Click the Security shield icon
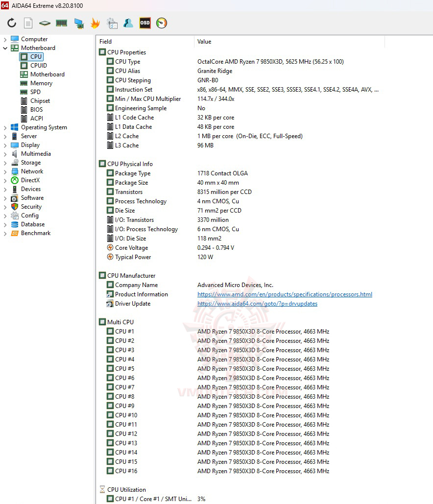Viewport: 433px width, 504px height. click(x=15, y=207)
